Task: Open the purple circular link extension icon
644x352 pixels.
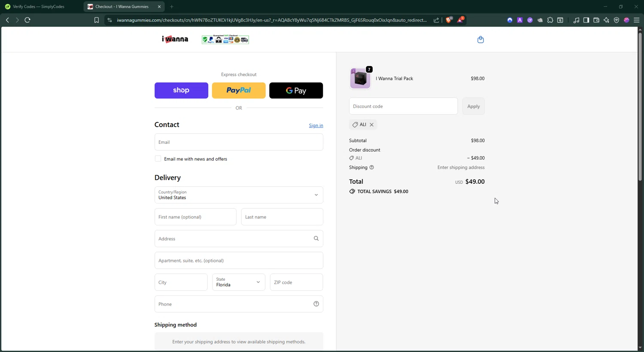Action: click(x=530, y=20)
